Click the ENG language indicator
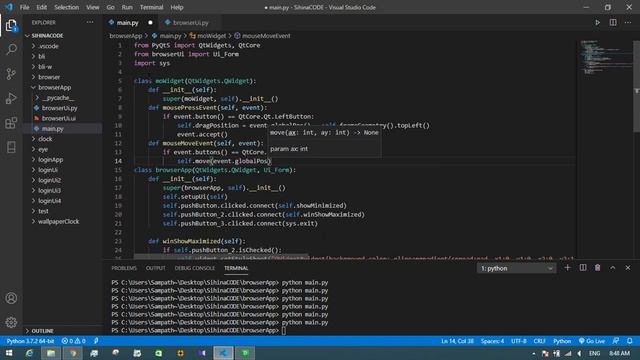Image resolution: width=640 pixels, height=360 pixels. 595,353
